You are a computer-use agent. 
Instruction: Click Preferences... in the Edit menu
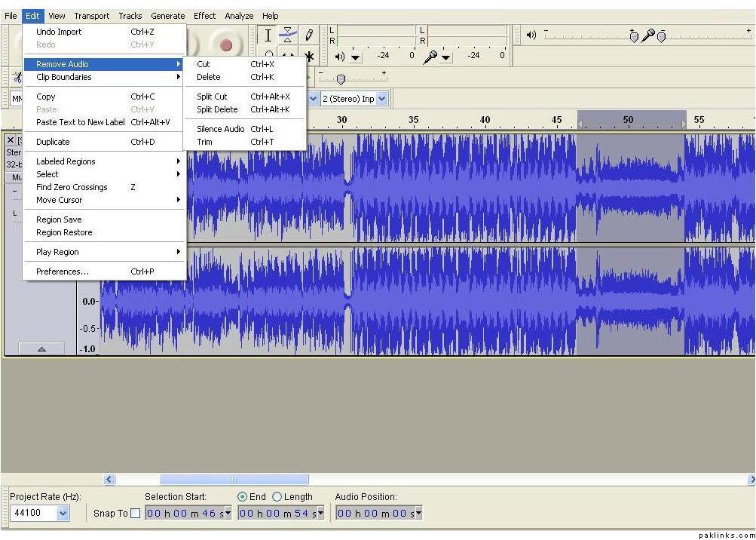point(63,272)
